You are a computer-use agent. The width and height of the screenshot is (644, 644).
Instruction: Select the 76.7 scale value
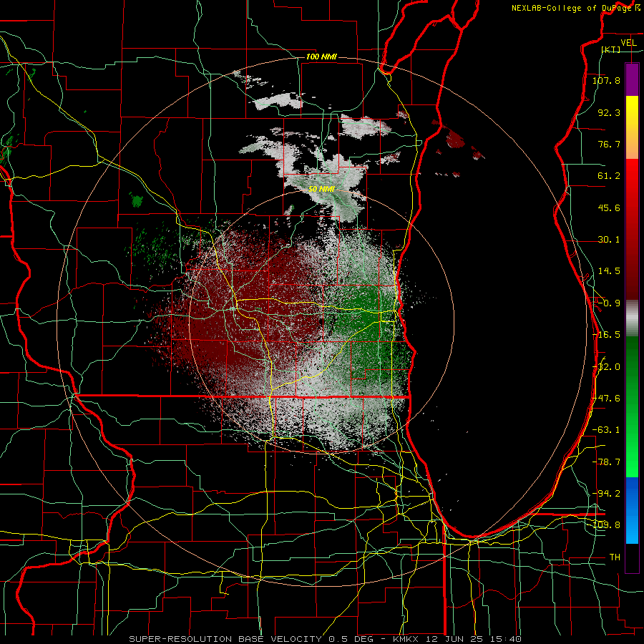[x=609, y=144]
